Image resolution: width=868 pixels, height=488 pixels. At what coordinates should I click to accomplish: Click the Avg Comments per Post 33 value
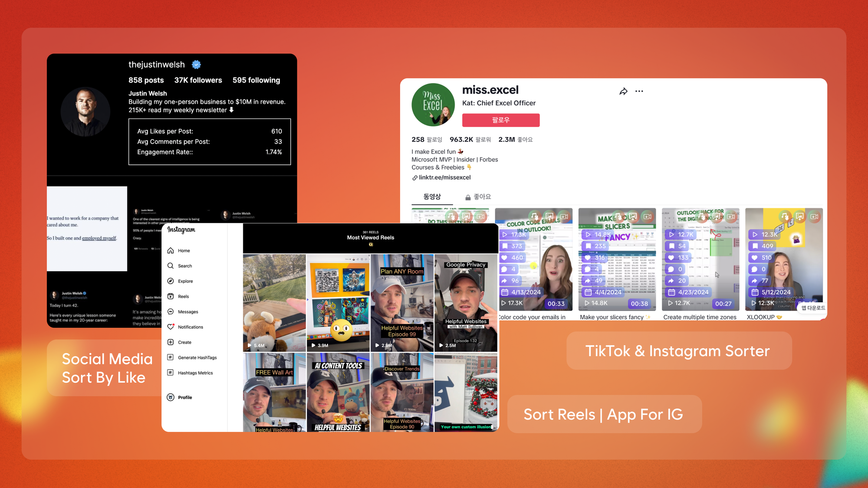[278, 142]
